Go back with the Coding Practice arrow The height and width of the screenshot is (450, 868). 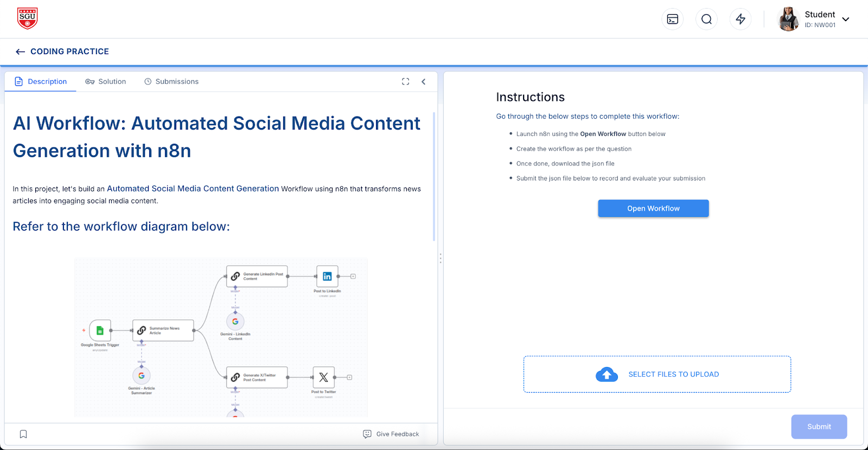pyautogui.click(x=21, y=52)
